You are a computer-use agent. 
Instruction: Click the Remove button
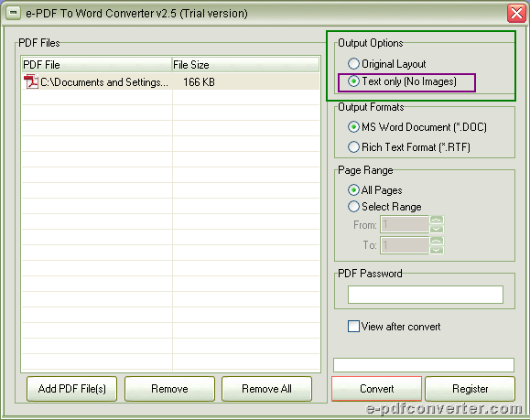click(x=169, y=389)
